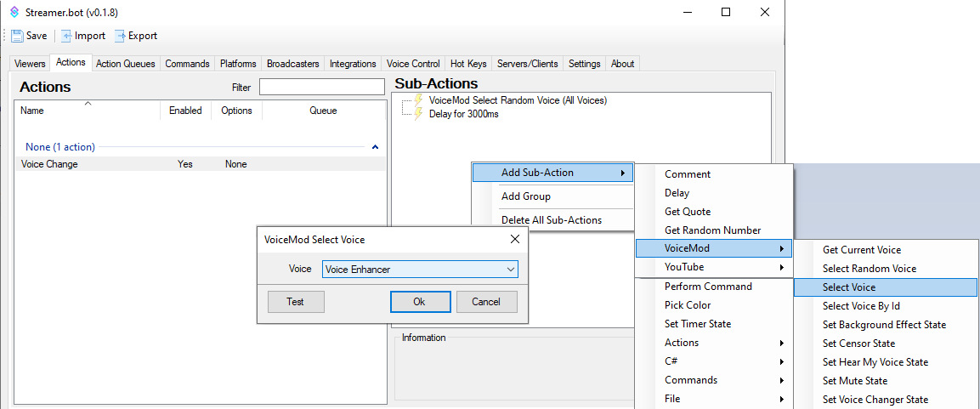The image size is (980, 409).
Task: Open the Voice dropdown showing Voice Enhancer
Action: [420, 269]
